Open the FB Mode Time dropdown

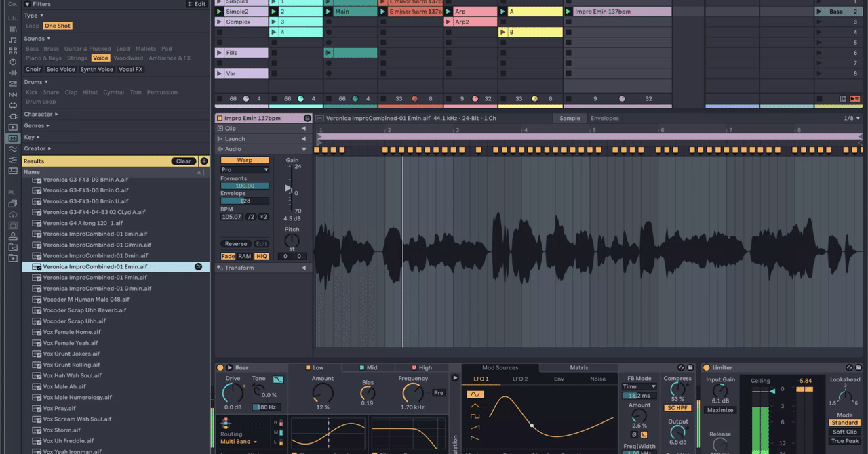coord(638,386)
